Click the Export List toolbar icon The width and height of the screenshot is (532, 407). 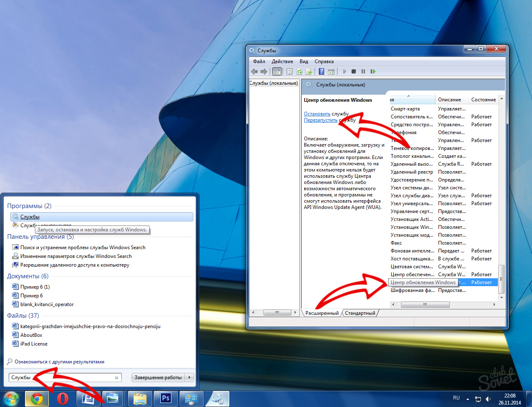(308, 71)
